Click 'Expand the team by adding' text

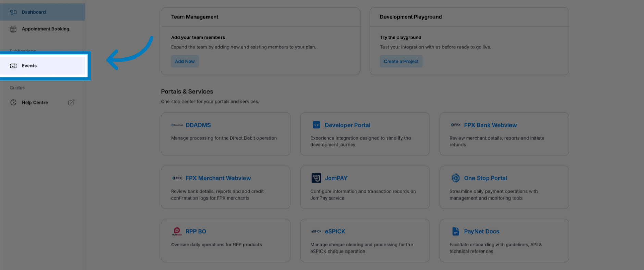[243, 47]
